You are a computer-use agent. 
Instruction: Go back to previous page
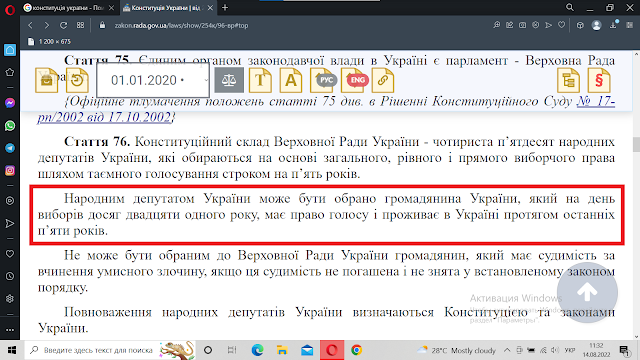(31, 25)
